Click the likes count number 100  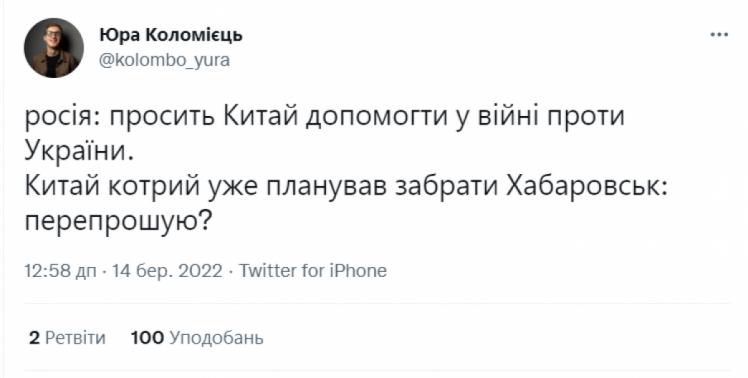147,338
